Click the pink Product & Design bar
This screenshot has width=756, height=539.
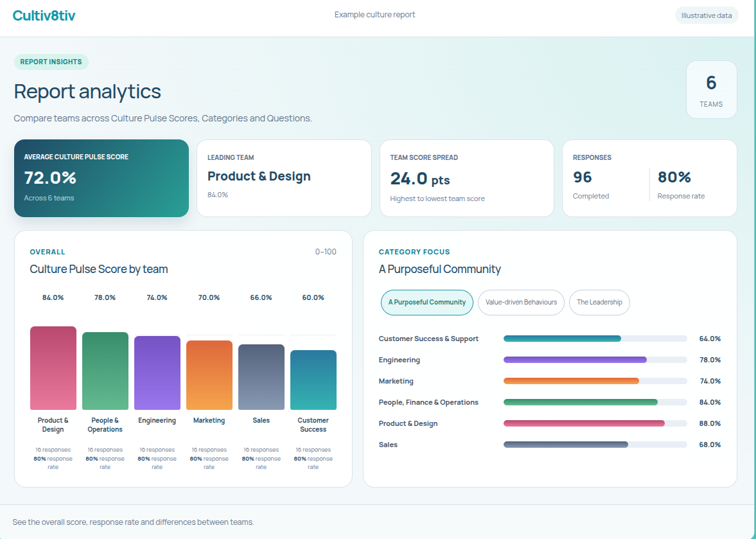pos(53,368)
